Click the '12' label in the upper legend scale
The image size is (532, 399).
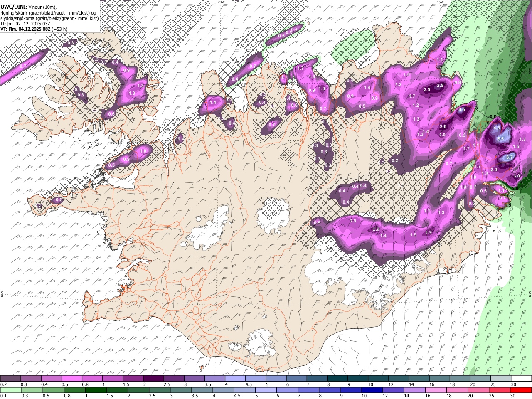pyautogui.click(x=390, y=384)
